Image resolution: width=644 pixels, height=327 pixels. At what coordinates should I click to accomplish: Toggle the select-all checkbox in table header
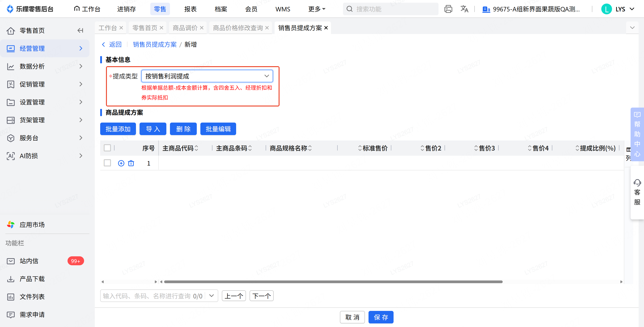(x=107, y=148)
